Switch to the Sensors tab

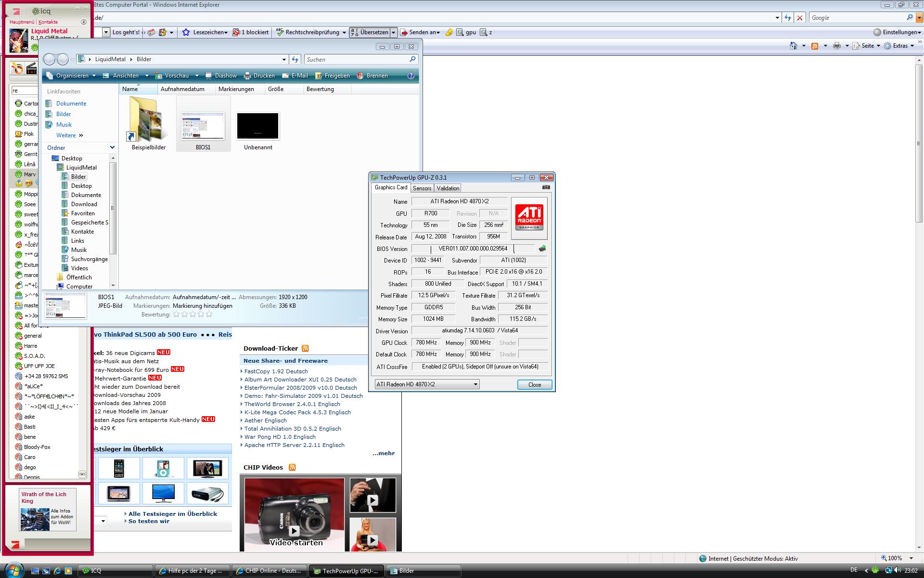point(422,188)
